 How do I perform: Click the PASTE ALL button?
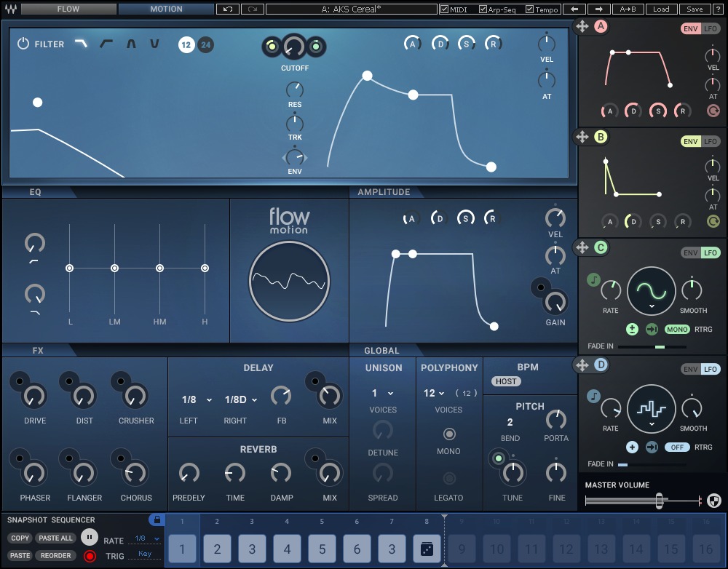(56, 538)
